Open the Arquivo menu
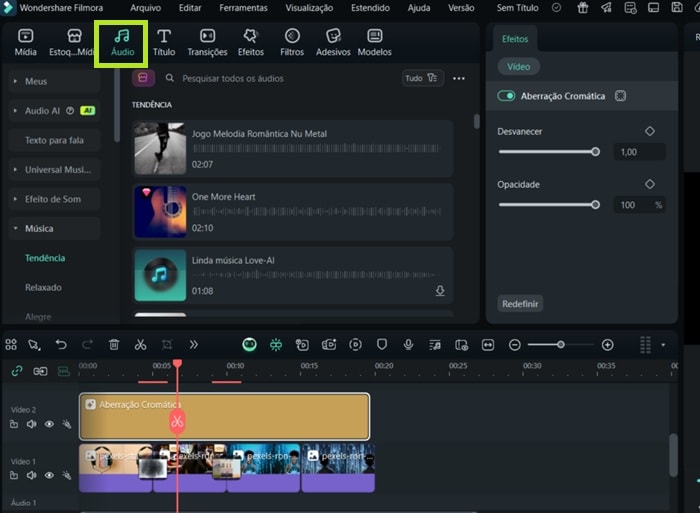The height and width of the screenshot is (513, 700). click(x=146, y=8)
